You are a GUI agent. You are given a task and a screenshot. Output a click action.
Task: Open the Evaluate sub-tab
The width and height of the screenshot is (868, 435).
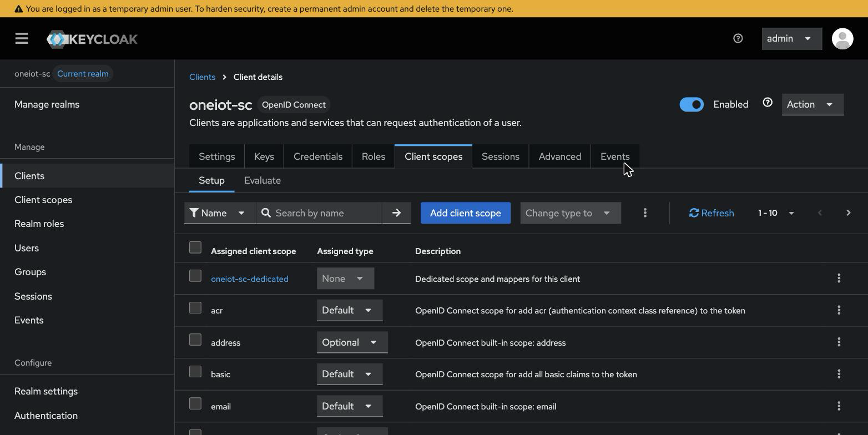point(263,180)
